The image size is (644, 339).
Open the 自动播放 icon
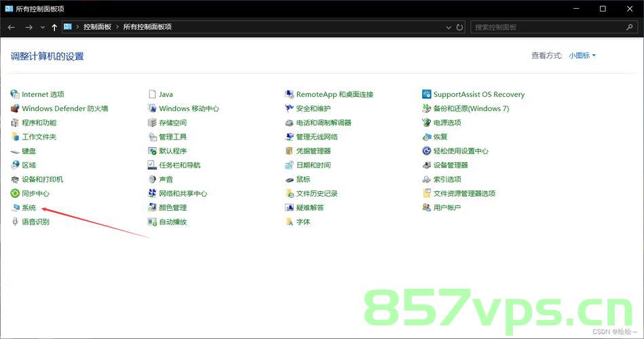tap(152, 222)
